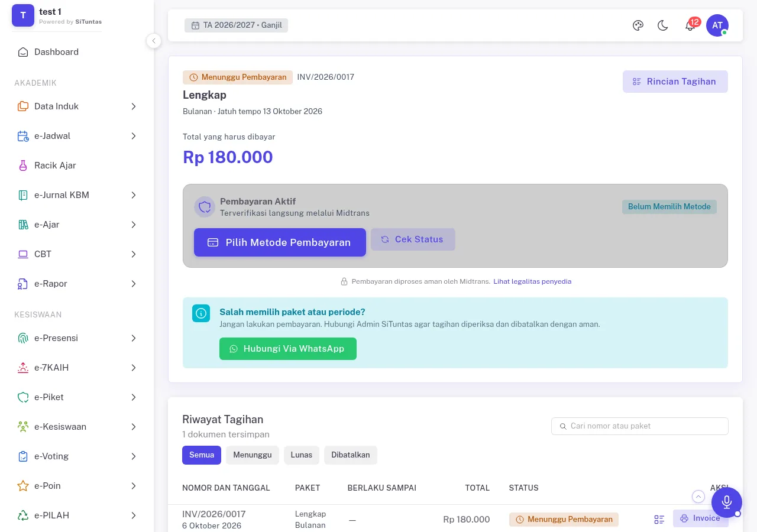Open notifications bell with 12 badge
Image resolution: width=757 pixels, height=532 pixels.
tap(690, 25)
